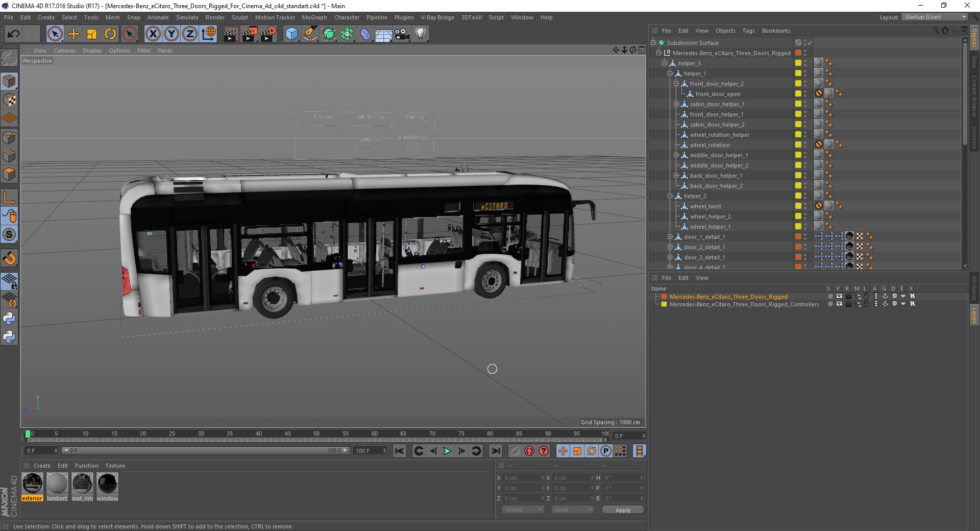Expand door_1_detail_1 node
The height and width of the screenshot is (531, 980).
point(670,237)
